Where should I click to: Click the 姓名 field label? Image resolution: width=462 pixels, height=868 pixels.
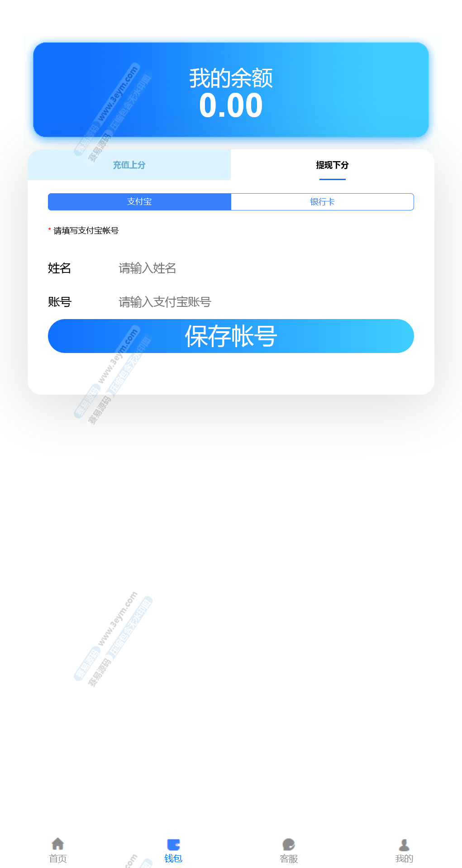(x=60, y=268)
